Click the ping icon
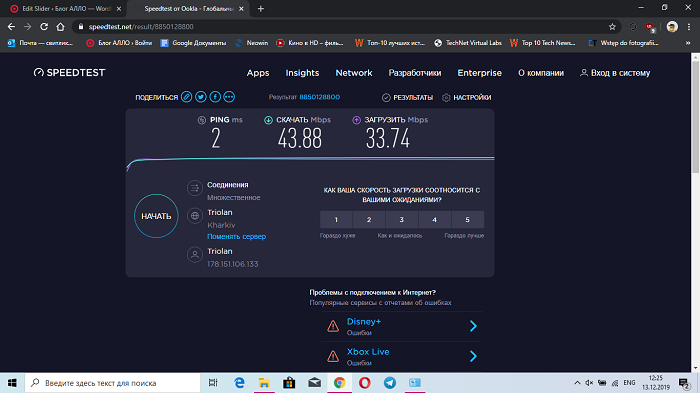The height and width of the screenshot is (393, 700). [x=202, y=120]
